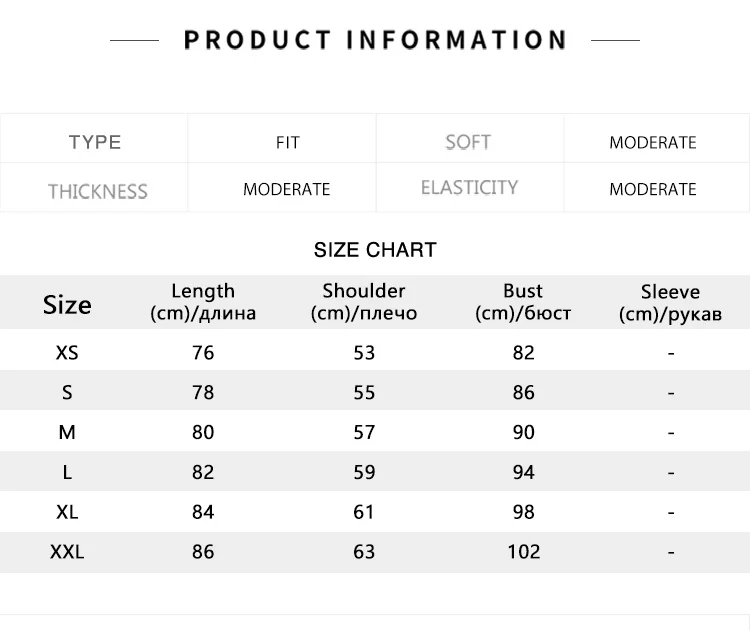This screenshot has width=750, height=630.
Task: Click the XXL size row label
Action: (x=67, y=552)
